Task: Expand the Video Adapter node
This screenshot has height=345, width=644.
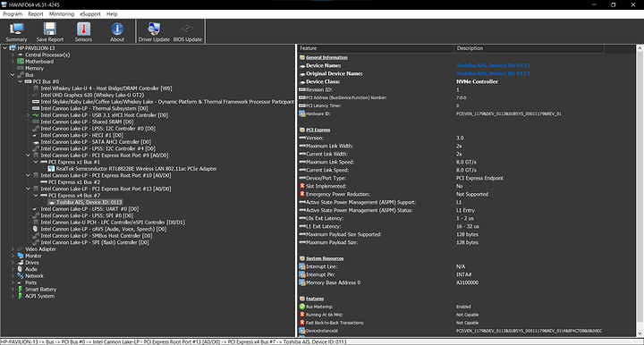Action: click(13, 249)
